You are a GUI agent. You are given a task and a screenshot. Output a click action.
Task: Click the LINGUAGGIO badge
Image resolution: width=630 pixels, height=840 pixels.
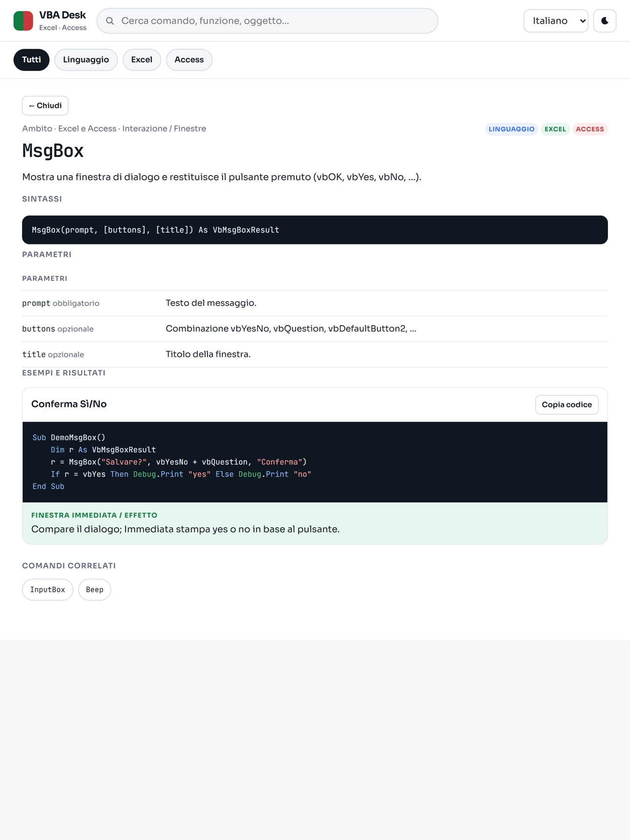511,129
